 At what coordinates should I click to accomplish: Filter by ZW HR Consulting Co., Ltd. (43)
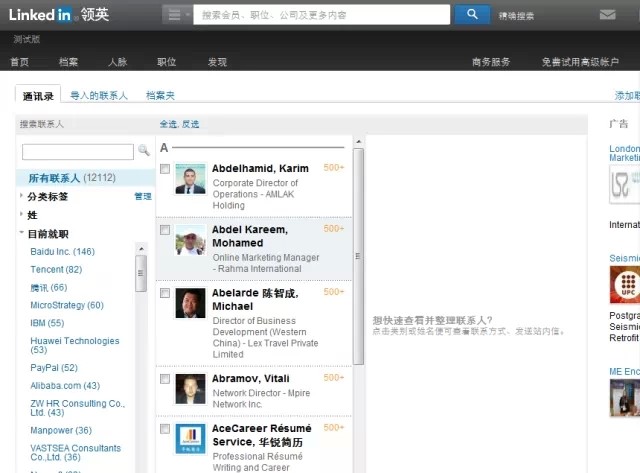tap(78, 408)
